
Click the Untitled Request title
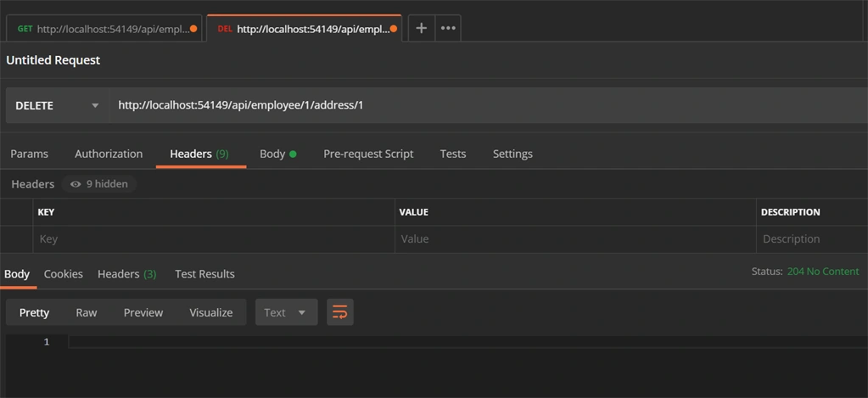[x=53, y=59]
